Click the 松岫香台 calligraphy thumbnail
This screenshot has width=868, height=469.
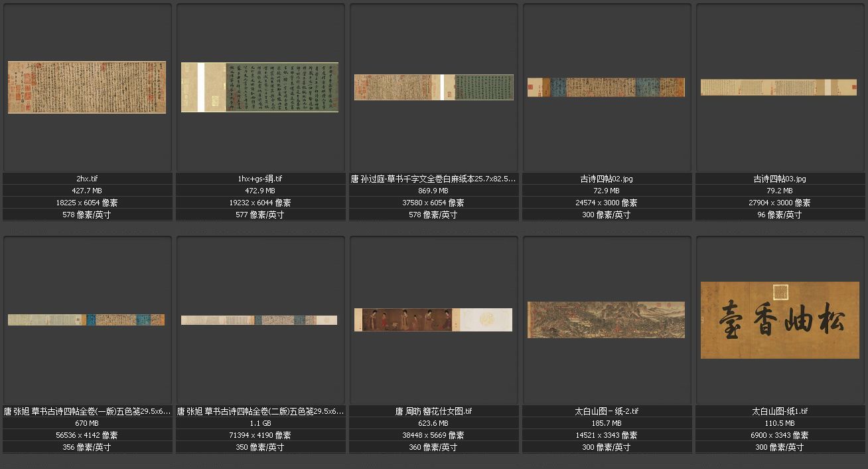coord(780,320)
